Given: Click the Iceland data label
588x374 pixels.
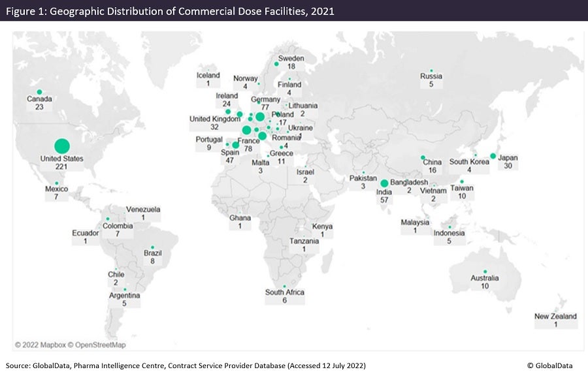Looking at the screenshot, I should tap(208, 79).
